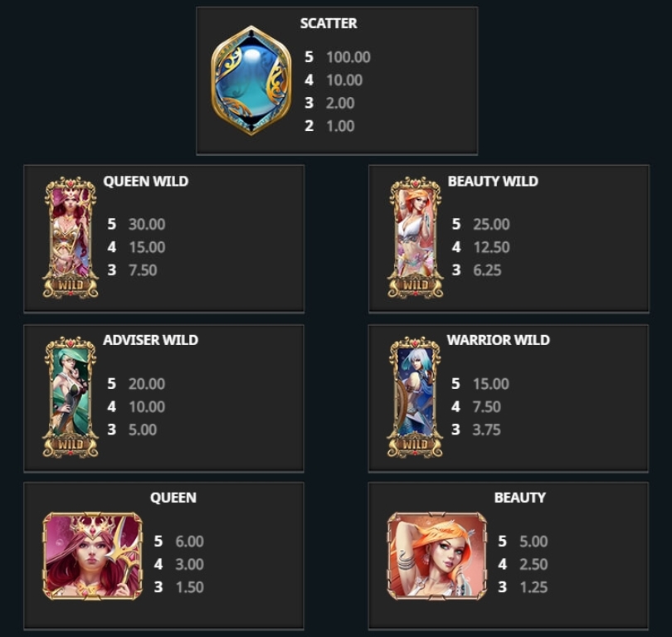The height and width of the screenshot is (637, 672).
Task: Click the Warrior Wild 3.75 payout
Action: [486, 430]
